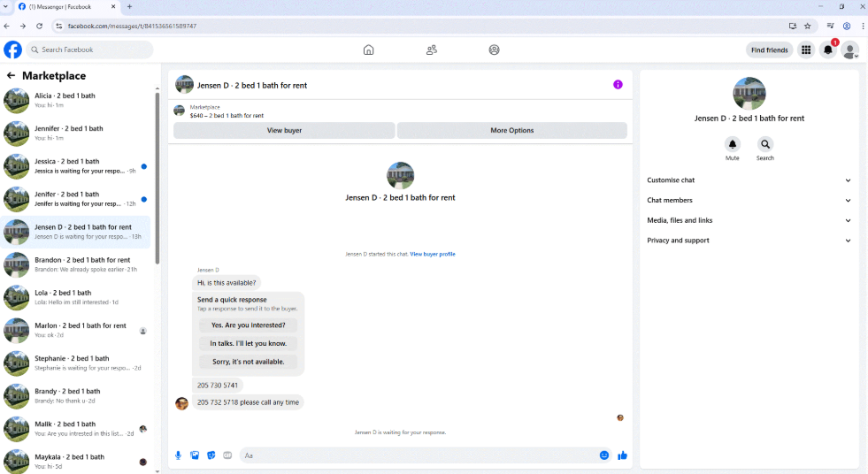Image resolution: width=868 pixels, height=474 pixels.
Task: Choose a GIF icon
Action: click(x=227, y=455)
